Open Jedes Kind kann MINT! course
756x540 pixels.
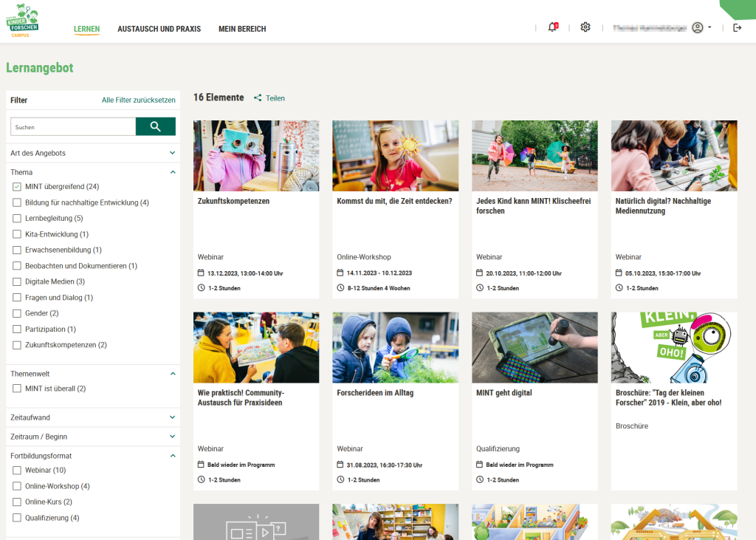(533, 206)
